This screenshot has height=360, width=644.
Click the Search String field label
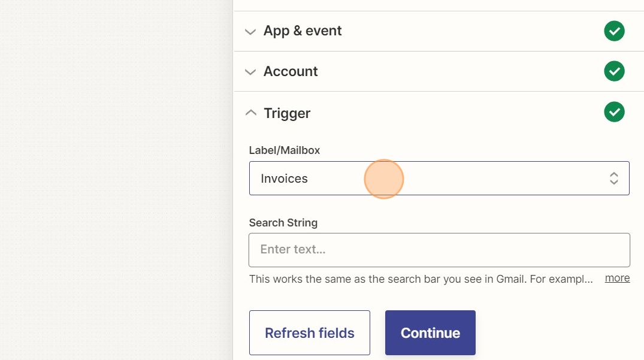pos(283,222)
